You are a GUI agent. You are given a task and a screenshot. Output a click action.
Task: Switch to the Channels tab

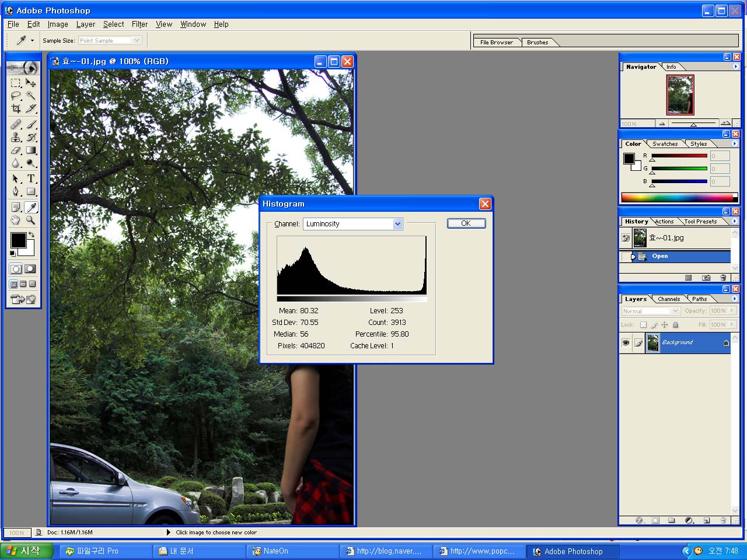[x=669, y=299]
